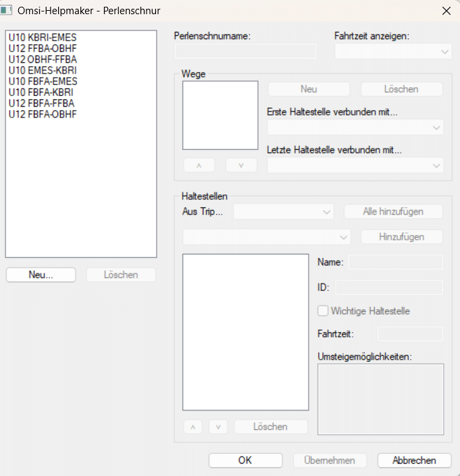Enable the Wichtige Haltestelle checkbox

click(324, 311)
